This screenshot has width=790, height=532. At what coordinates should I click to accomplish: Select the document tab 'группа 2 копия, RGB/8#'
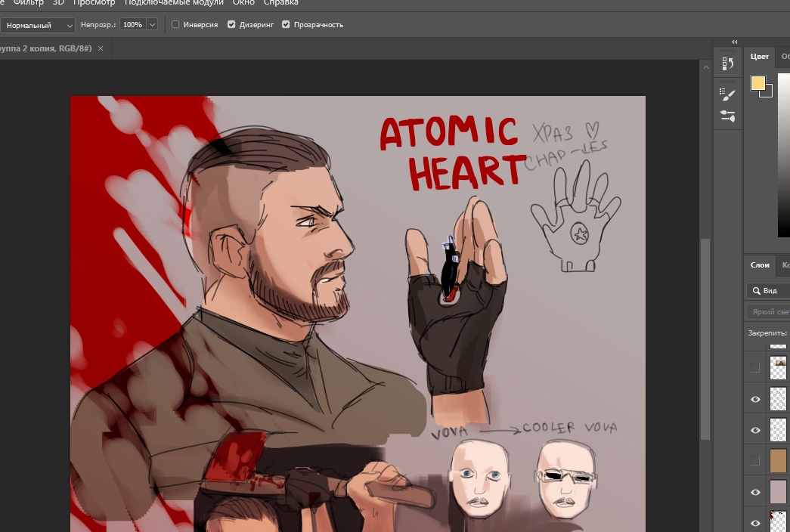[46, 48]
